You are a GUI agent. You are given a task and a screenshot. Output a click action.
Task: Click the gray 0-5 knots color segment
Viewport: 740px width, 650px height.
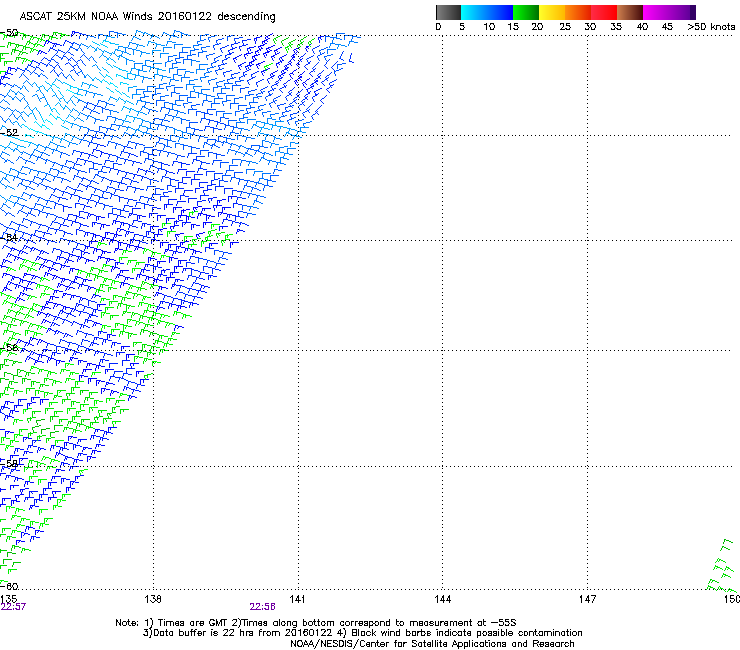point(448,12)
